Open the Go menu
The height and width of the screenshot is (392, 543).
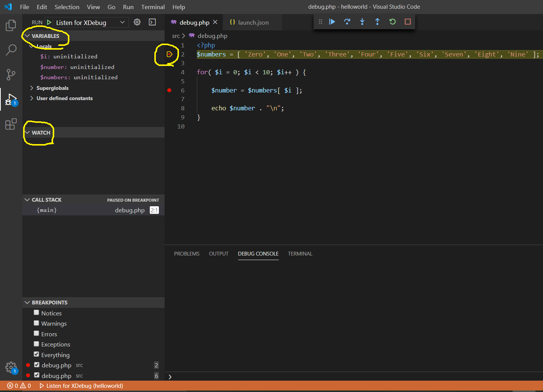pyautogui.click(x=111, y=7)
